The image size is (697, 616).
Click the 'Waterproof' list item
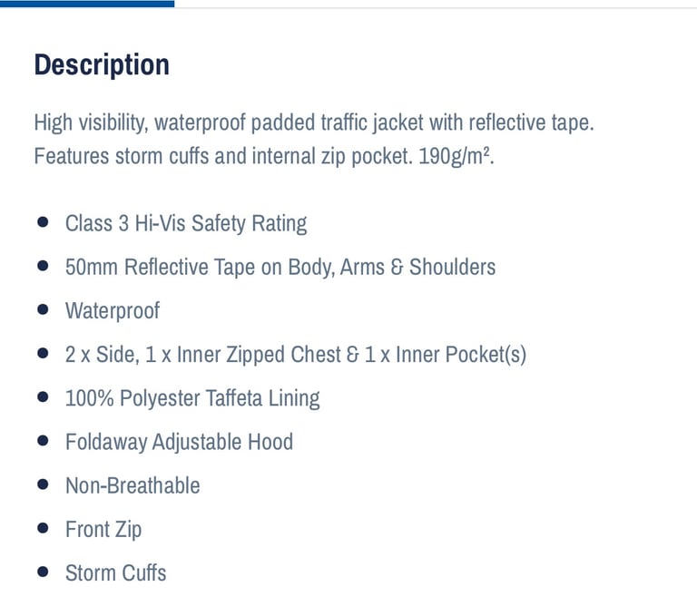(x=113, y=310)
